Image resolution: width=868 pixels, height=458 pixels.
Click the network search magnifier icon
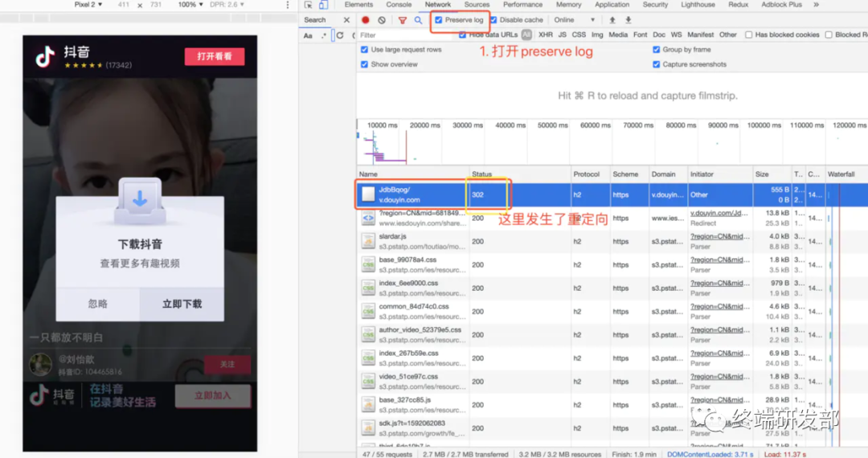click(419, 20)
